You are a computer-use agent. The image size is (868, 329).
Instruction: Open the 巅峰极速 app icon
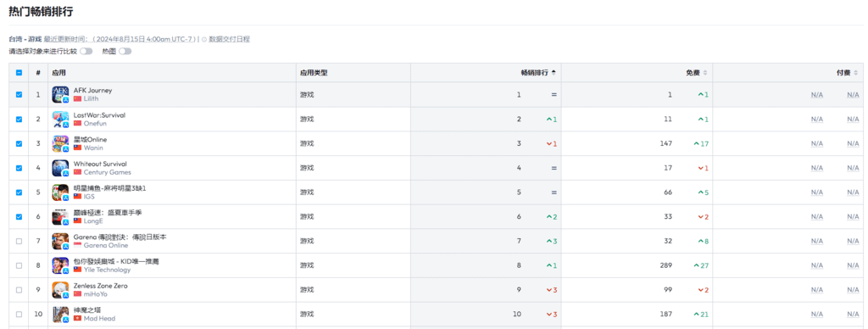point(60,216)
